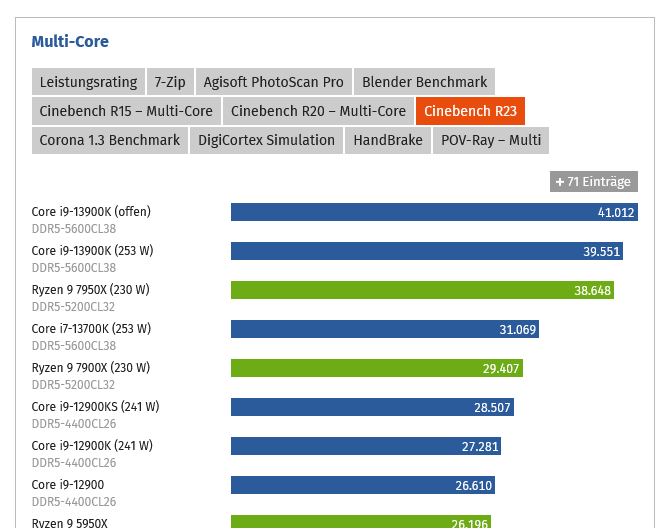
Task: Switch to the HandBrake tab
Action: 388,140
